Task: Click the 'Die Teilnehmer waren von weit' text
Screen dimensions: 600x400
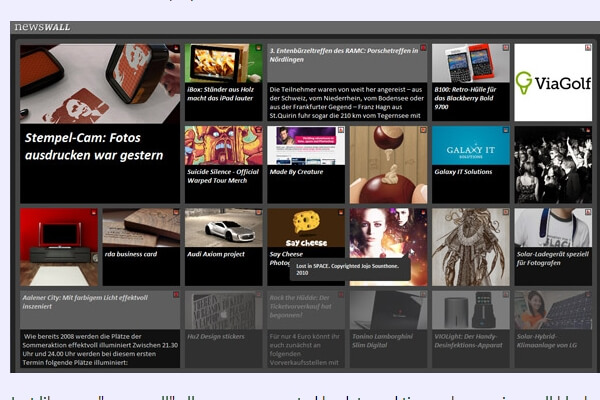Action: click(346, 102)
